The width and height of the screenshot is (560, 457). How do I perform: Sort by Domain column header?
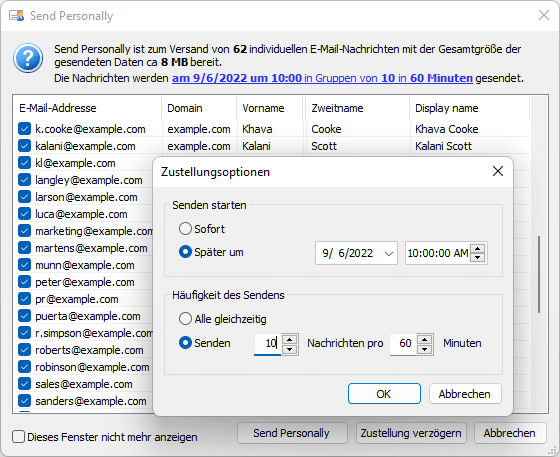tap(199, 108)
